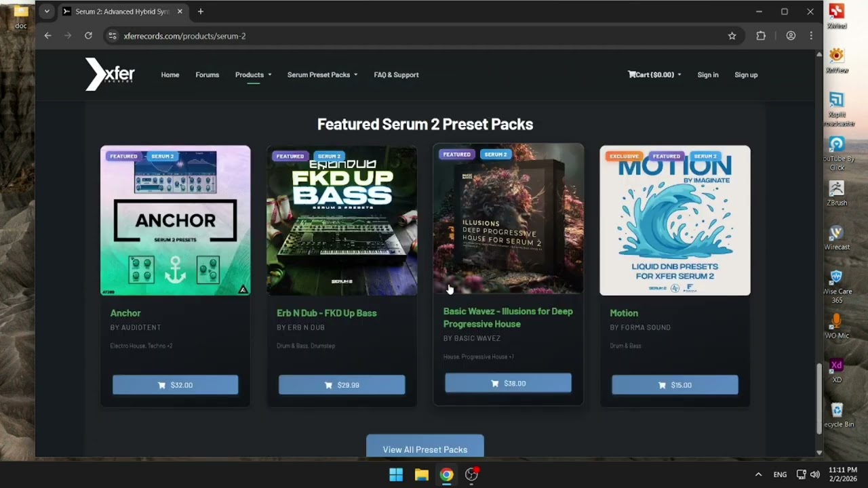Click site information icon in address bar
This screenshot has height=488, width=868.
pos(113,36)
